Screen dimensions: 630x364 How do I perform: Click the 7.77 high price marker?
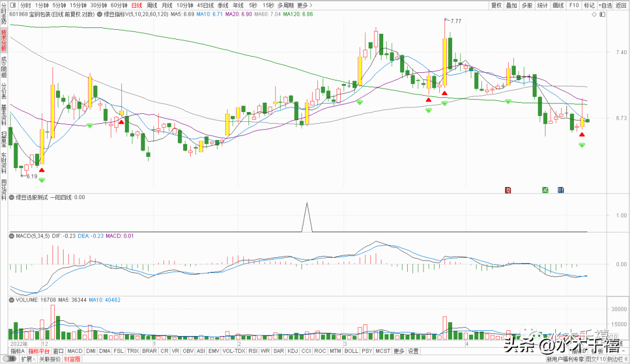[x=456, y=22]
